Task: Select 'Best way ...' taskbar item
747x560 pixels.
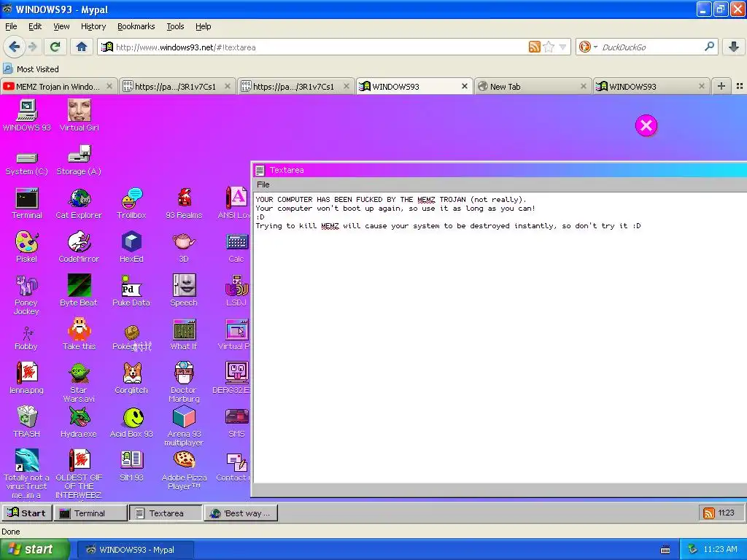Action: 241,513
